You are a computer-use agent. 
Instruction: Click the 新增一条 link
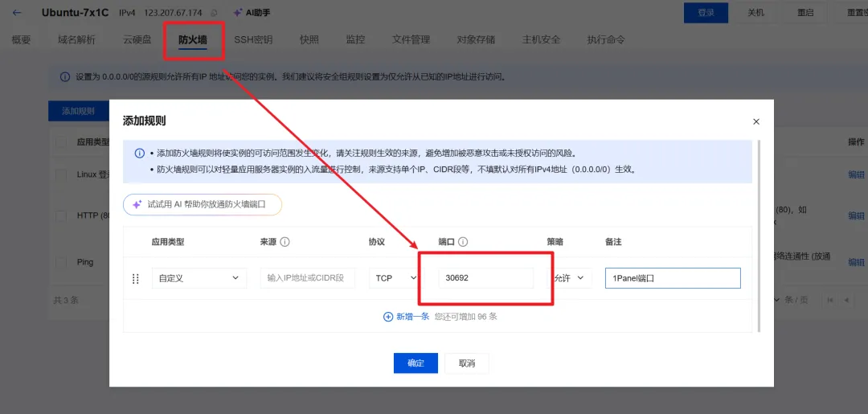click(x=412, y=317)
